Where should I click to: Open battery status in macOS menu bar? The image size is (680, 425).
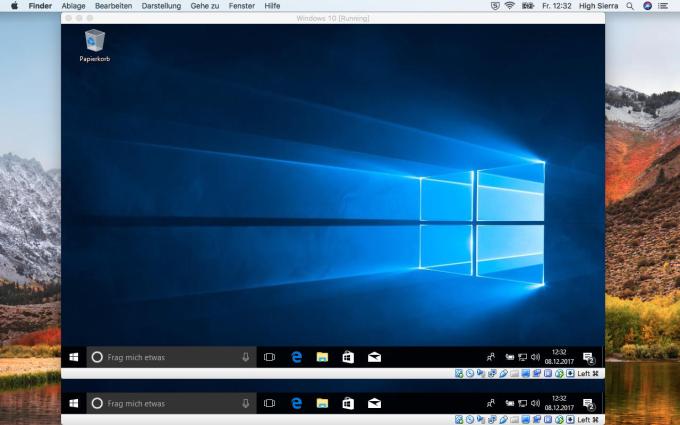[x=527, y=6]
